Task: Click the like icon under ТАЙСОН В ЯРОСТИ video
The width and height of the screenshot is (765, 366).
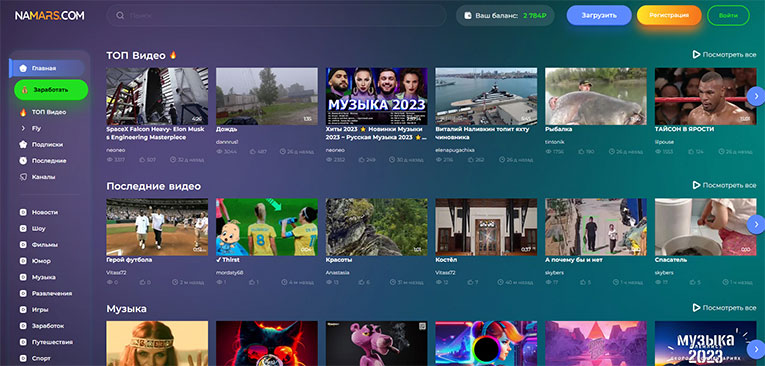Action: pyautogui.click(x=691, y=152)
